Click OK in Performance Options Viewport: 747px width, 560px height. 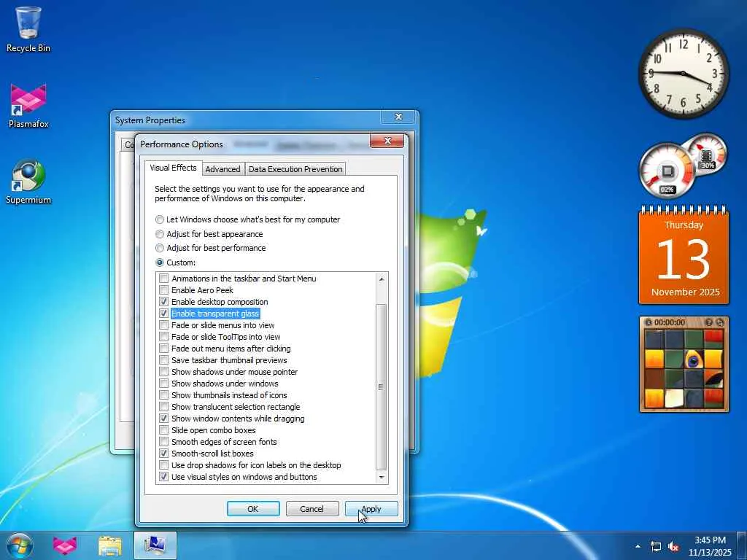(x=253, y=508)
